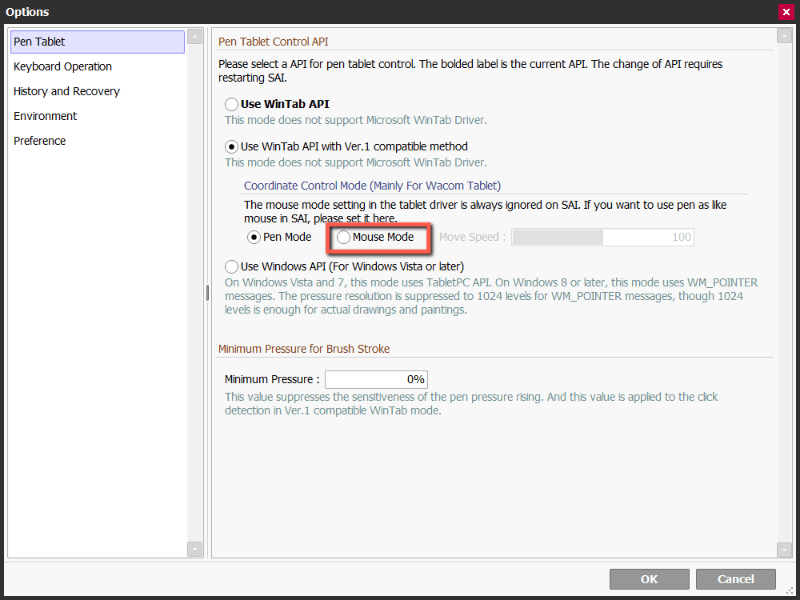
Task: Click the Pen Tablet Control API heading
Action: 273,42
